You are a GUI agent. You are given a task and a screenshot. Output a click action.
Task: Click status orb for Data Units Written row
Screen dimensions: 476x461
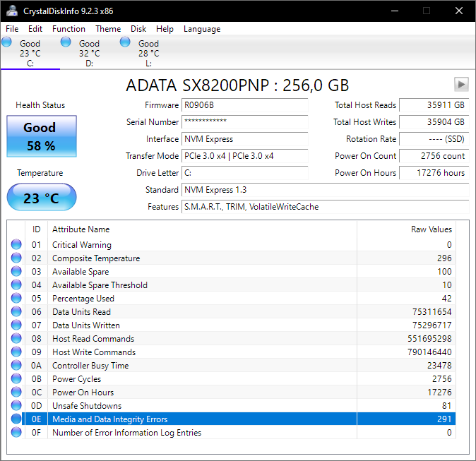pos(16,325)
